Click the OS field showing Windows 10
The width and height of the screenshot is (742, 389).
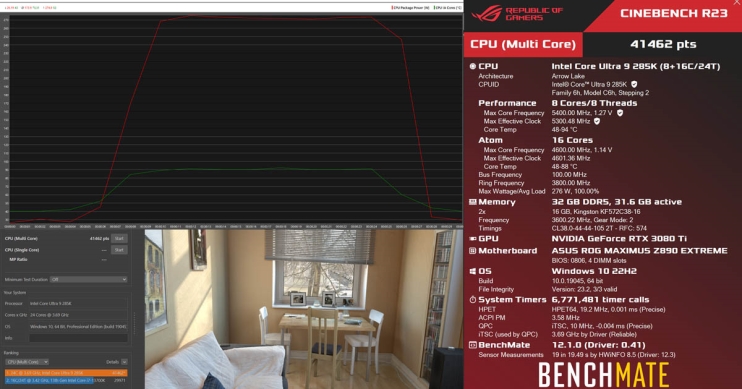click(78, 327)
